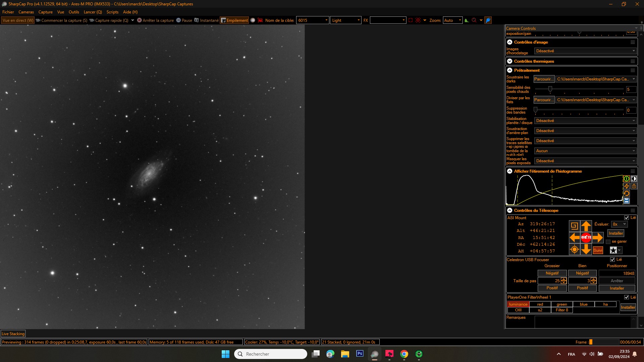
Task: Enable the 'se garer' checkbox
Action: (608, 242)
